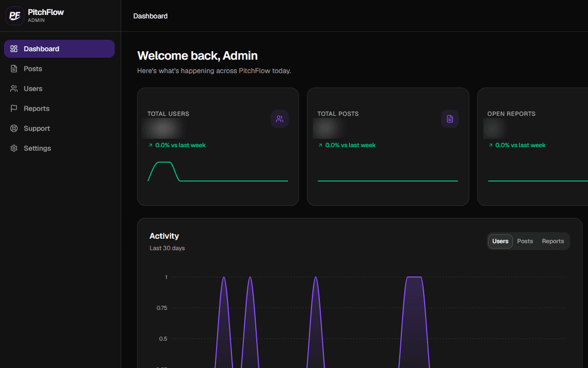
Task: Click the trend arrow on Total Posts card
Action: point(320,145)
